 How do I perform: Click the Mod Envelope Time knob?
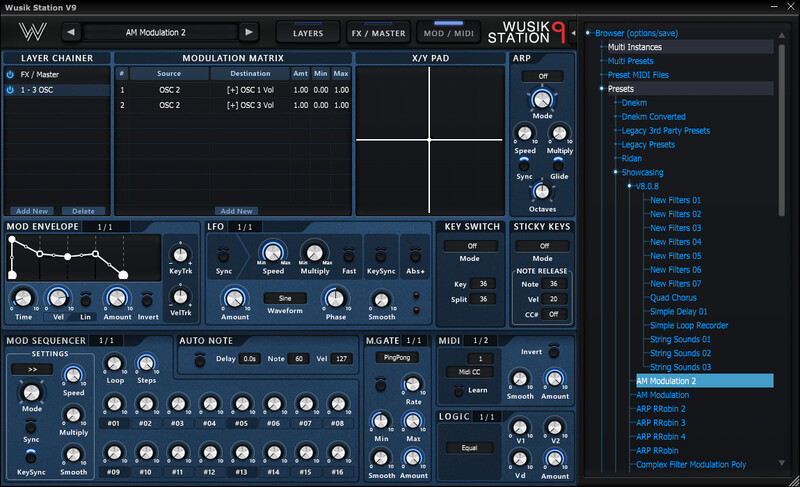tap(23, 298)
